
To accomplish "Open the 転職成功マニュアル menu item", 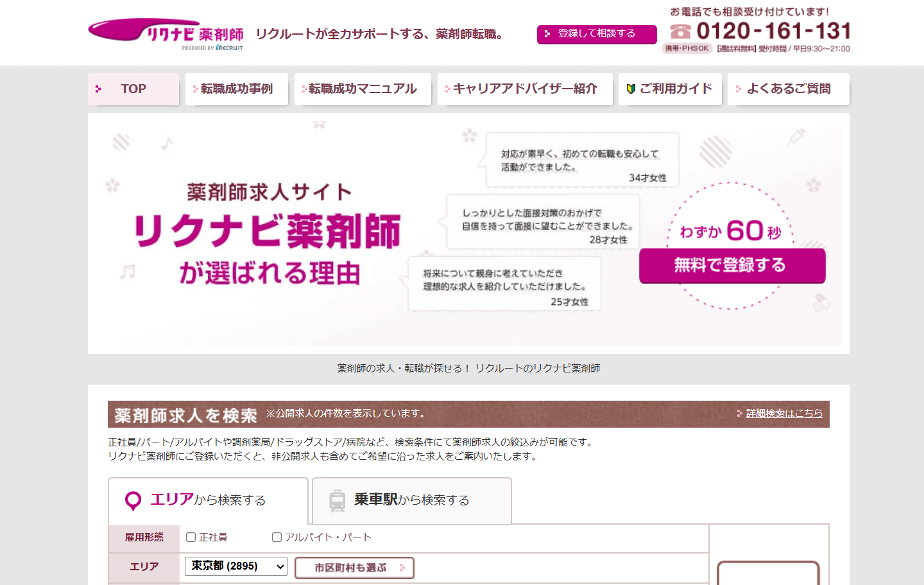I will 363,89.
